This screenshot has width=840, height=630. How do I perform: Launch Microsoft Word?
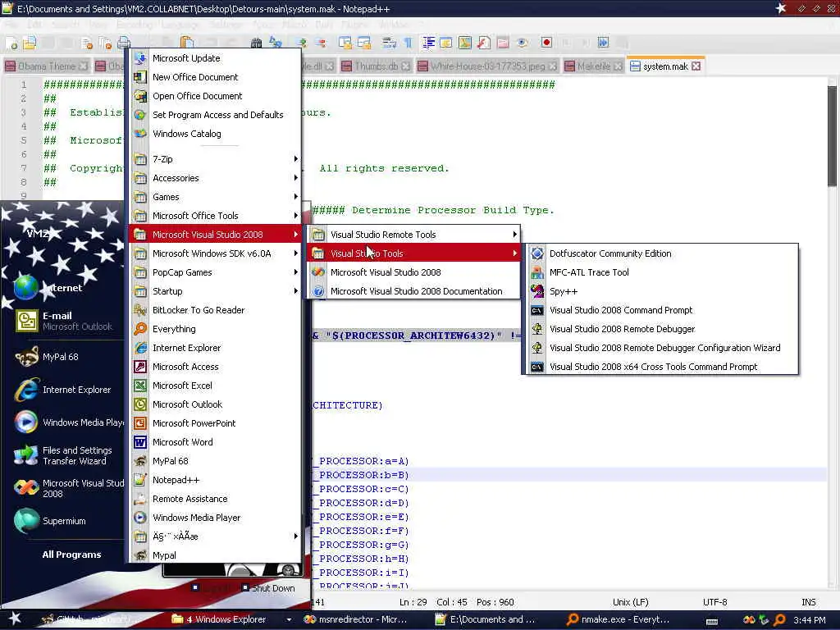click(x=214, y=442)
